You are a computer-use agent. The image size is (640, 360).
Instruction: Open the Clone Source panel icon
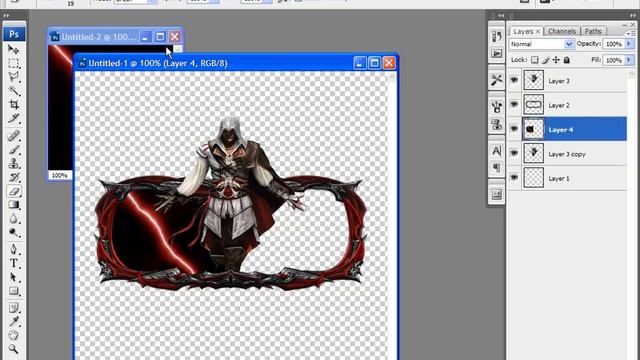pyautogui.click(x=496, y=124)
